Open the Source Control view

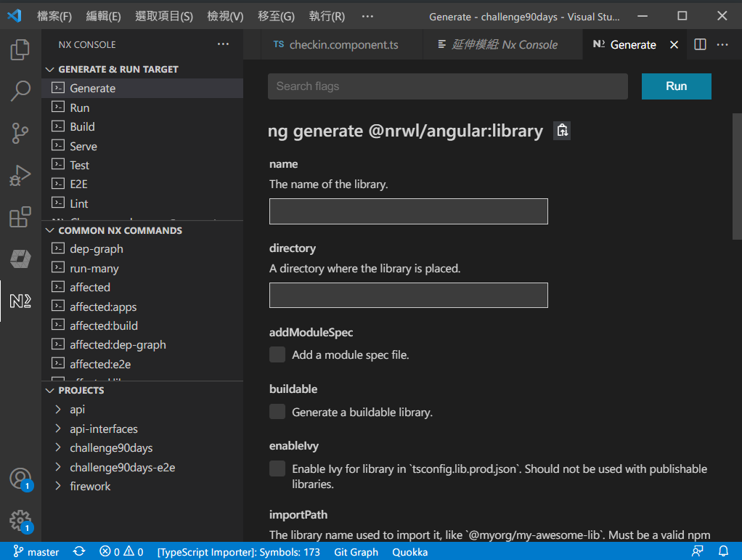coord(20,133)
